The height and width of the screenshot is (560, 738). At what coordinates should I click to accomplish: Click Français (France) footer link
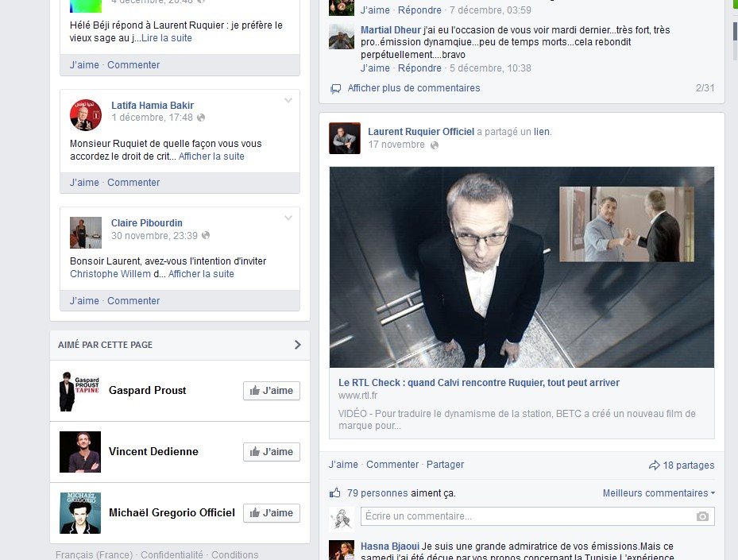(94, 554)
